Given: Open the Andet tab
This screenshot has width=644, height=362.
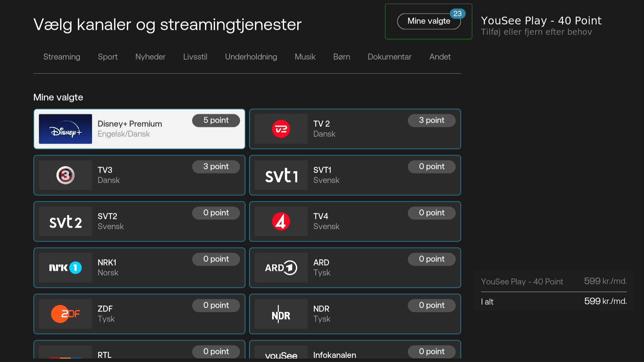Looking at the screenshot, I should click(440, 57).
